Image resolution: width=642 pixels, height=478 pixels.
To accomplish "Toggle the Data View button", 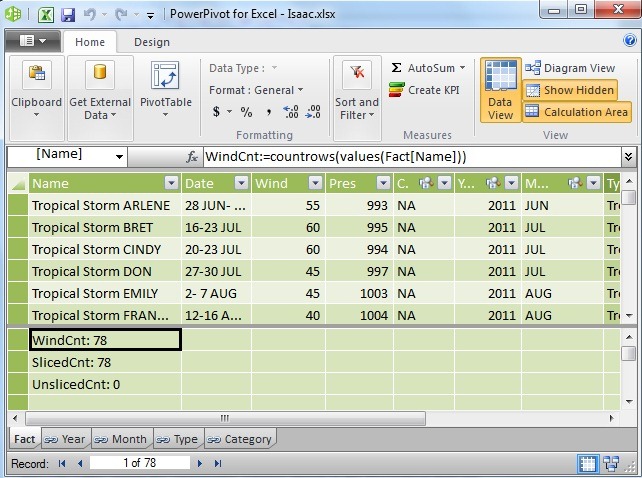I will (500, 90).
